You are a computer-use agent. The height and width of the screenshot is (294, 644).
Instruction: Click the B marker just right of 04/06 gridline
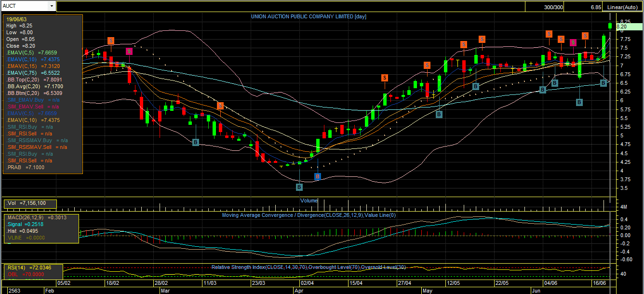pos(555,83)
